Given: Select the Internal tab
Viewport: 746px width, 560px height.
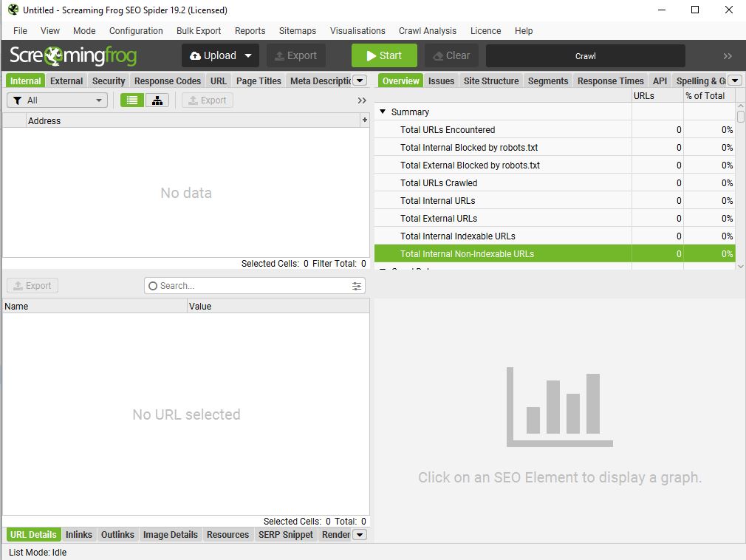Looking at the screenshot, I should 25,81.
